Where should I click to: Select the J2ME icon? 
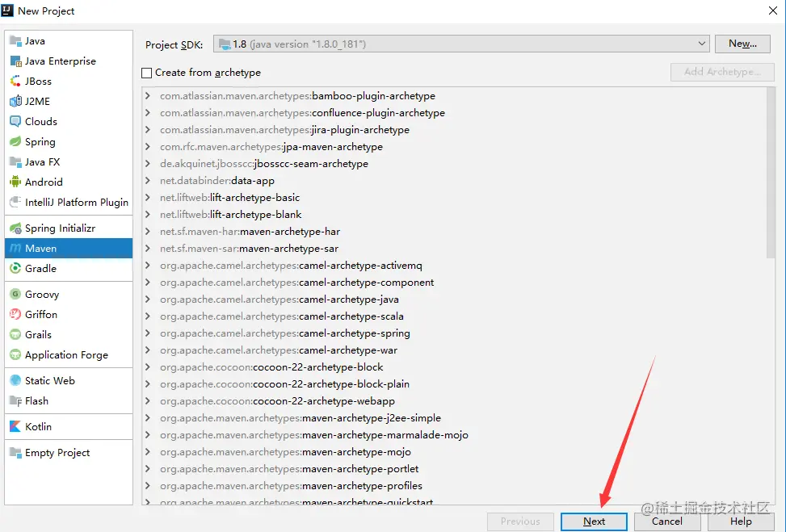(15, 101)
